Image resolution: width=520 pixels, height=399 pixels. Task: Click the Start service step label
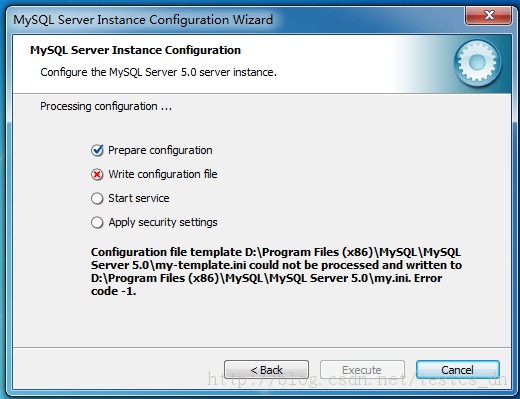[139, 198]
